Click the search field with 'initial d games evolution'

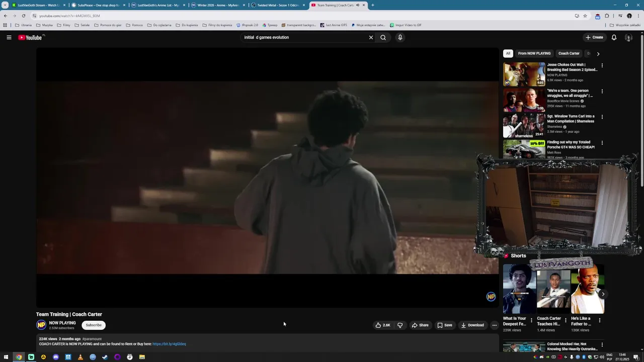click(x=304, y=37)
